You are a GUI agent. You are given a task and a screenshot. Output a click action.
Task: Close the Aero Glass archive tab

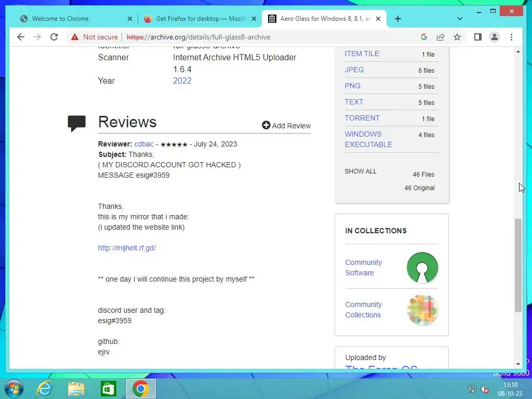[378, 19]
